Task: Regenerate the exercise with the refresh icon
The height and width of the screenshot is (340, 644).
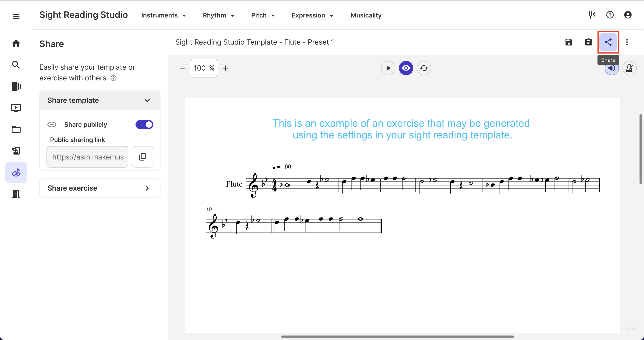Action: click(x=424, y=68)
